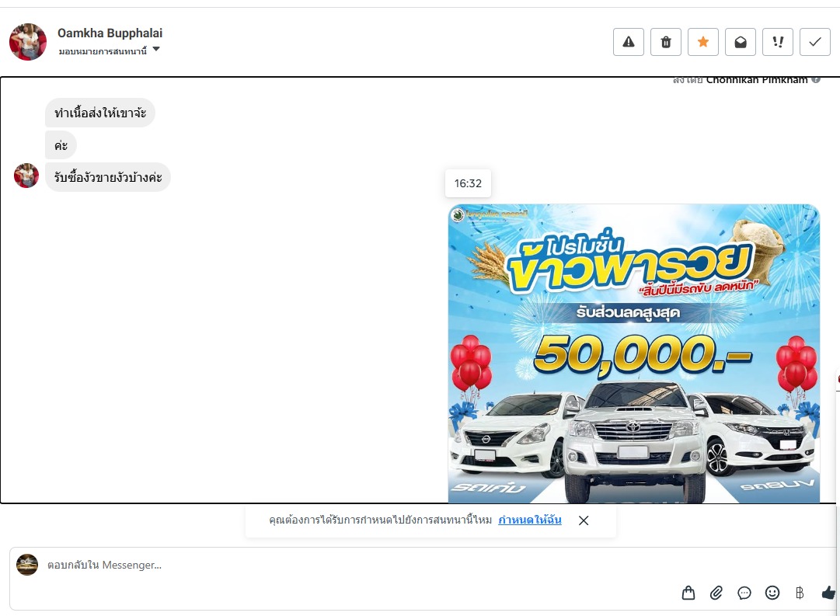Click the baht payment request icon
Screen dimensions: 840x616
pos(800,593)
